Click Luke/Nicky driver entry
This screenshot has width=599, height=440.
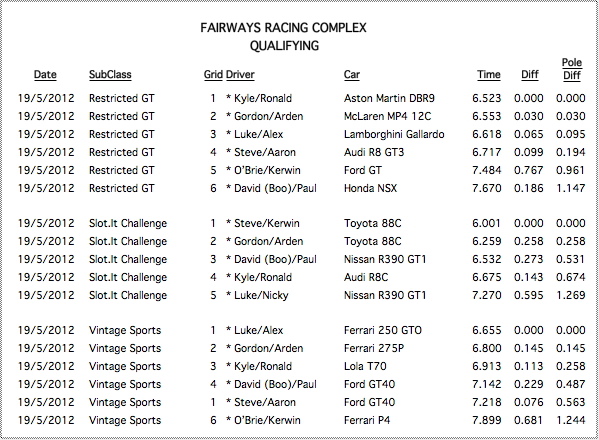[261, 295]
